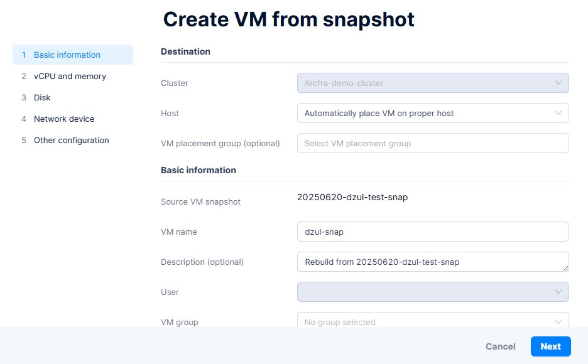Click the source snapshot name 20250620-dzul-test-snap
588x364 pixels.
(352, 198)
